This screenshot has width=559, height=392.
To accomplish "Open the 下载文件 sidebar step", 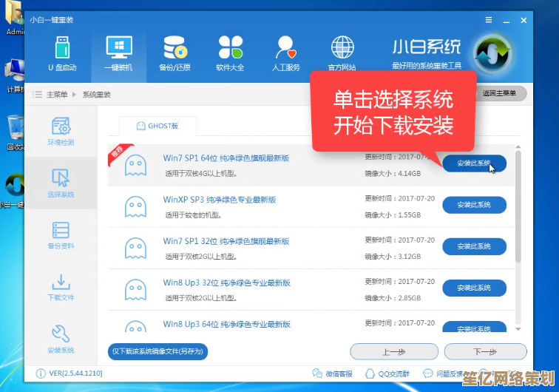I will click(61, 287).
